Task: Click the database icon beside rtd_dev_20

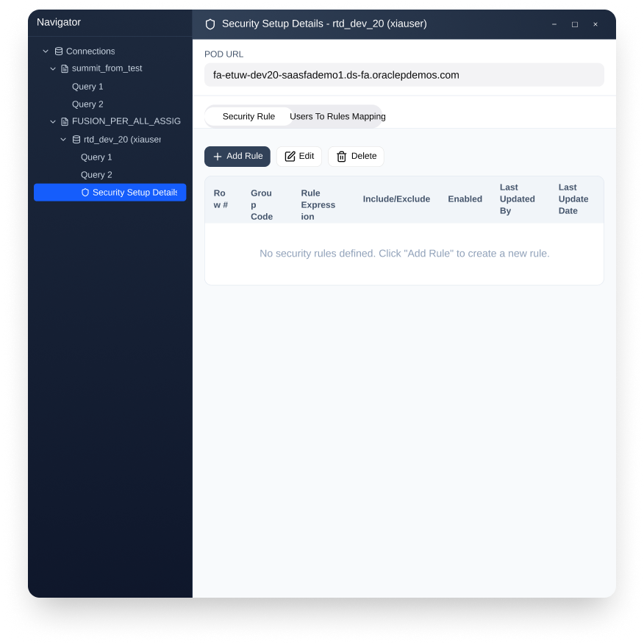Action: click(76, 139)
